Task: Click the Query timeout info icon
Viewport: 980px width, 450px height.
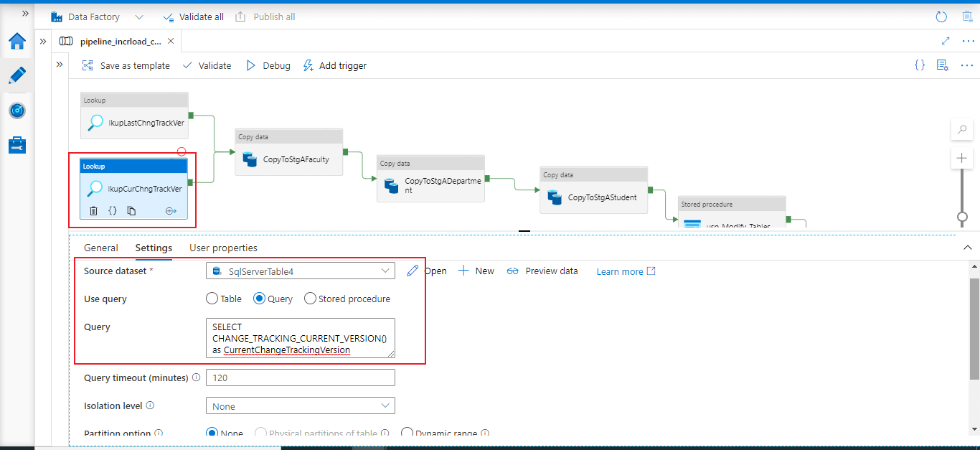Action: point(196,378)
